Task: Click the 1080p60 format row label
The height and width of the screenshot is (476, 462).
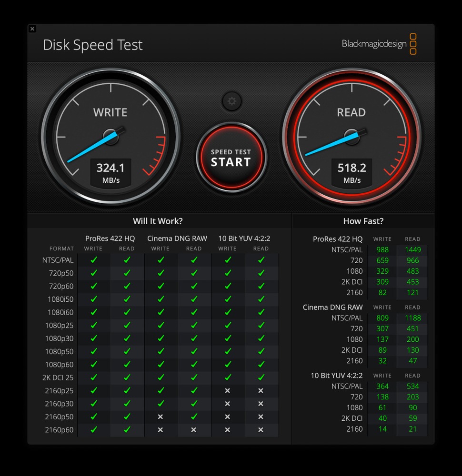Action: coord(59,365)
